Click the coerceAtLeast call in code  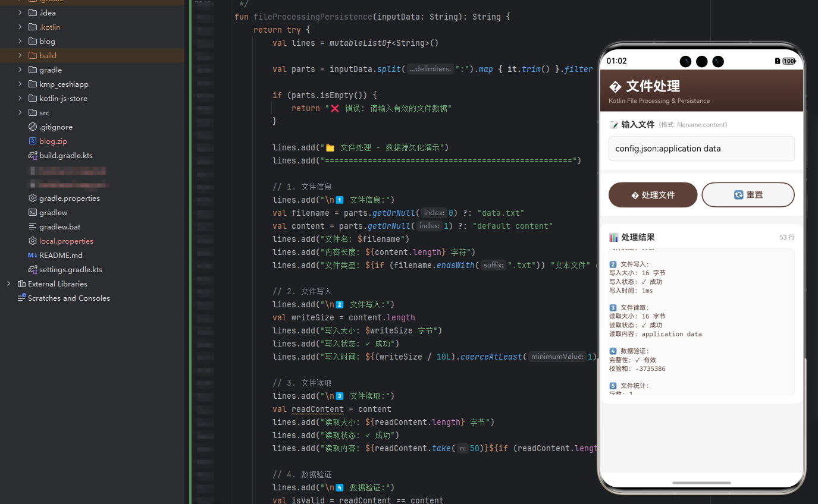point(491,357)
